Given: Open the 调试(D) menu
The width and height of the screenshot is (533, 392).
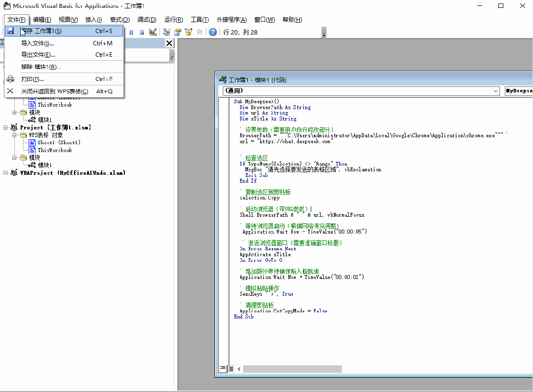Looking at the screenshot, I should click(147, 19).
